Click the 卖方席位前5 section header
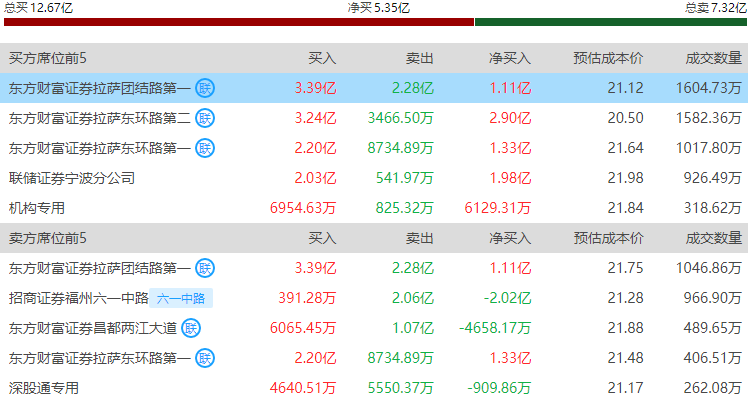Screen dimensions: 748x398 click(x=48, y=238)
